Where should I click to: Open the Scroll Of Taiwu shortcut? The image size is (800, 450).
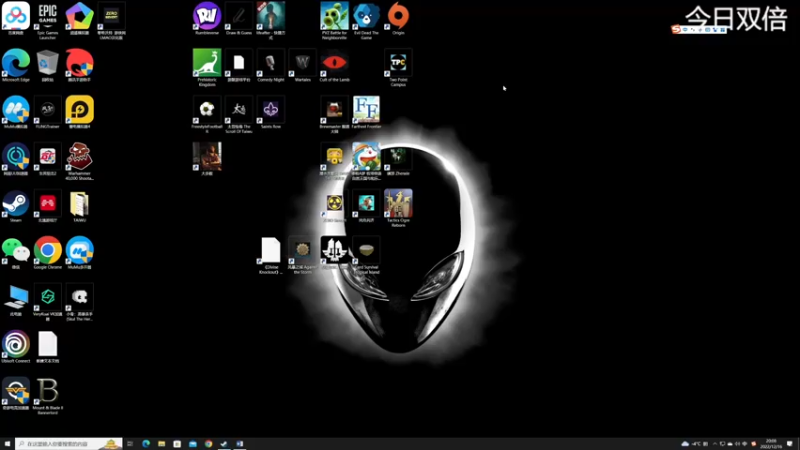point(239,114)
